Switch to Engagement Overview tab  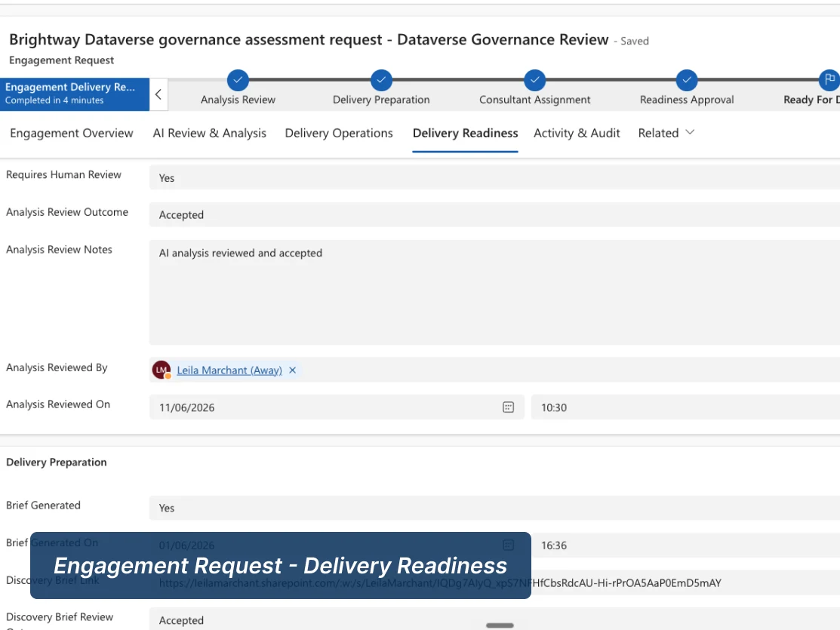(71, 133)
